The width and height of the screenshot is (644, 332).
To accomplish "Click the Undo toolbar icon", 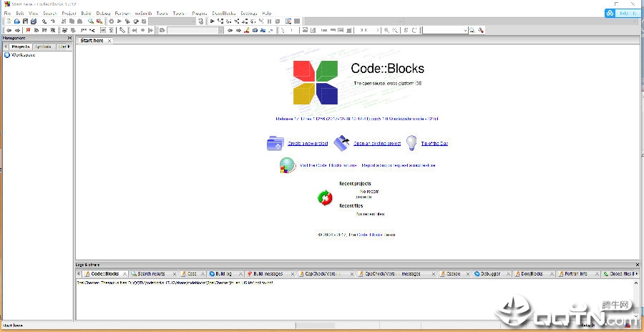I will pyautogui.click(x=44, y=21).
